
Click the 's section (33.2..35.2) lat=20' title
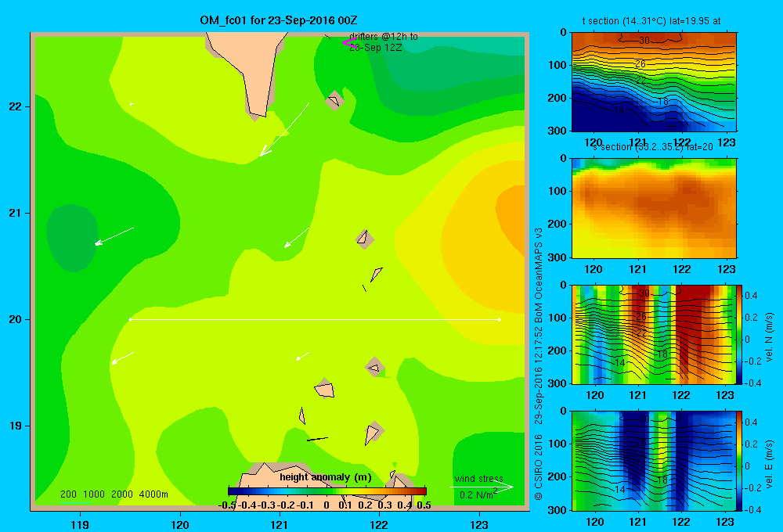(653, 147)
